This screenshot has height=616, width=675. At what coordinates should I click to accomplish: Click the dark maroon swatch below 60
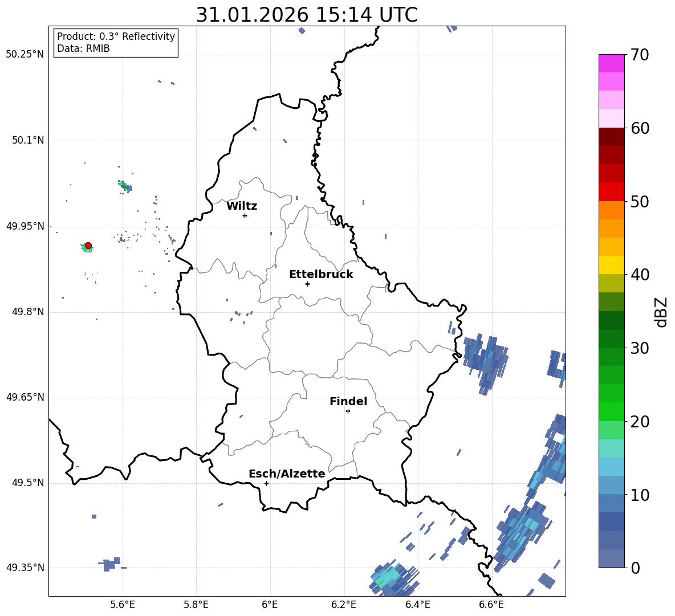click(611, 137)
